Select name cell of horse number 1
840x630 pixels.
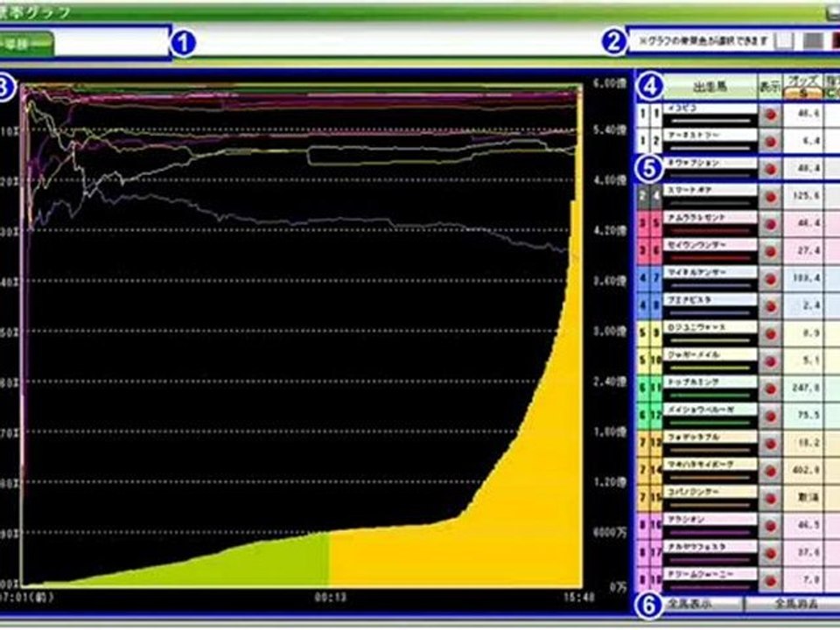[710, 115]
